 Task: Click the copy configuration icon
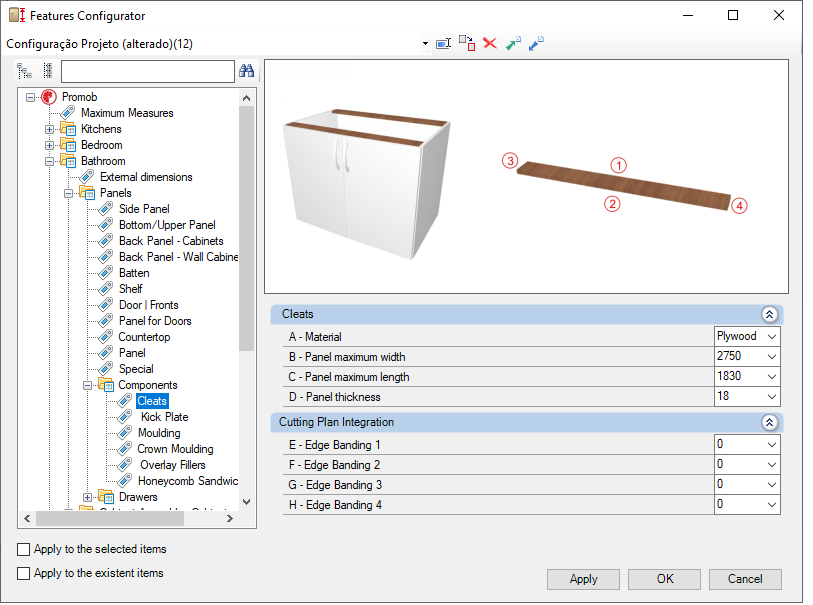click(x=467, y=43)
